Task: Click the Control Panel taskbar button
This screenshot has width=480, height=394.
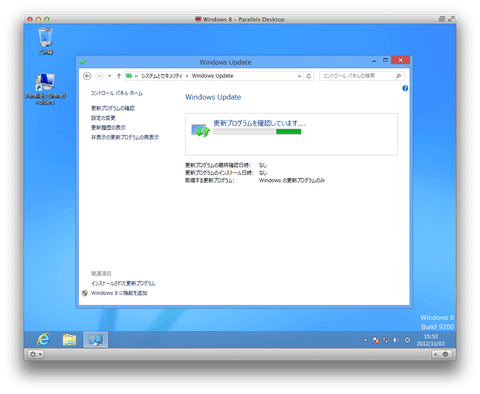Action: coord(95,340)
